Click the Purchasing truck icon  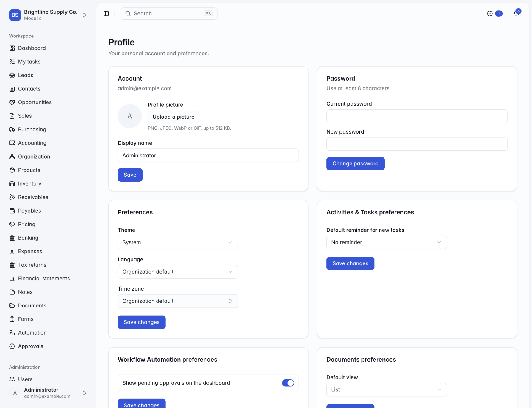pyautogui.click(x=12, y=129)
